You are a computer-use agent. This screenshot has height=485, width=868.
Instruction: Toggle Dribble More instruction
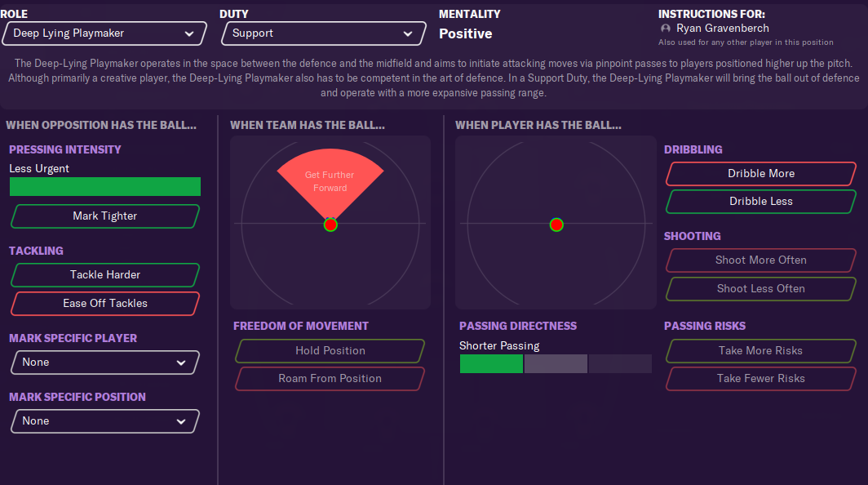(761, 174)
